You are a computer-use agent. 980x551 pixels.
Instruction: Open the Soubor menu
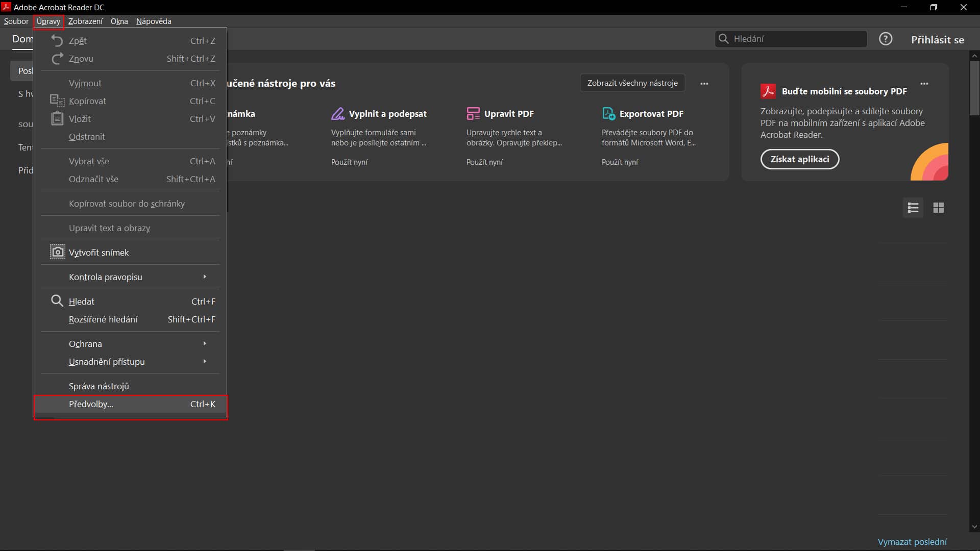(x=16, y=21)
